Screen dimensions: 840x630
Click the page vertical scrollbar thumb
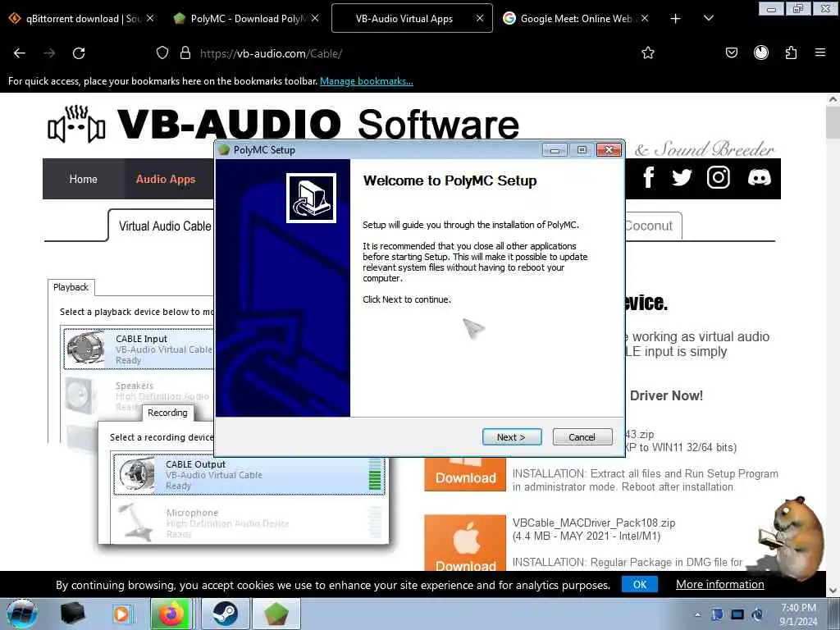coord(833,121)
